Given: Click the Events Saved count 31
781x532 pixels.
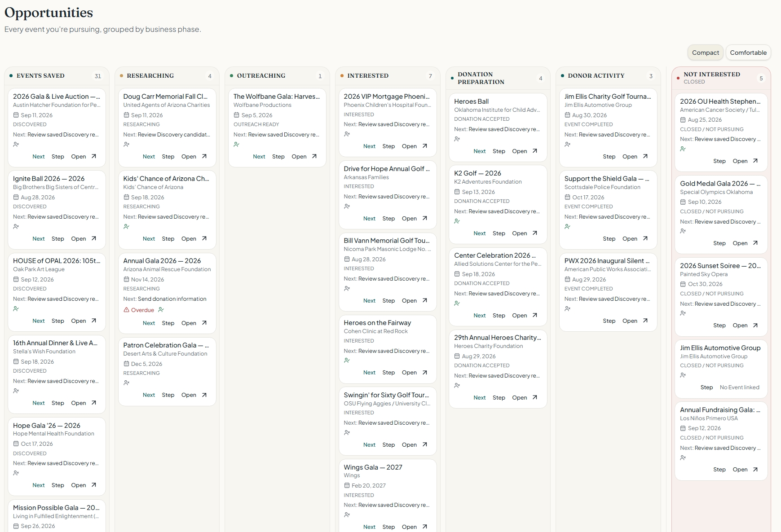Looking at the screenshot, I should pyautogui.click(x=98, y=76).
